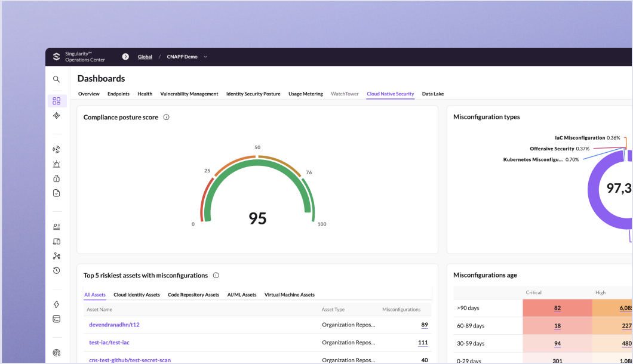Switch to the Vulnerability Management tab
Image resolution: width=633 pixels, height=364 pixels.
point(189,94)
